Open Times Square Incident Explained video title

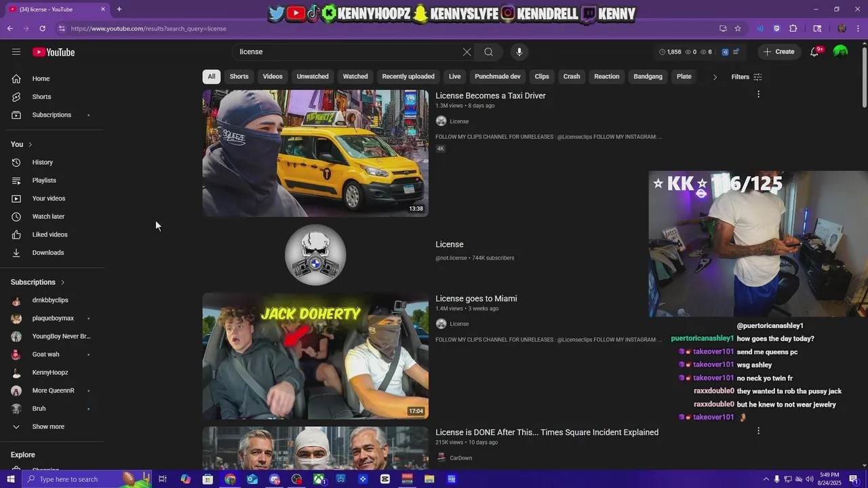[547, 432]
